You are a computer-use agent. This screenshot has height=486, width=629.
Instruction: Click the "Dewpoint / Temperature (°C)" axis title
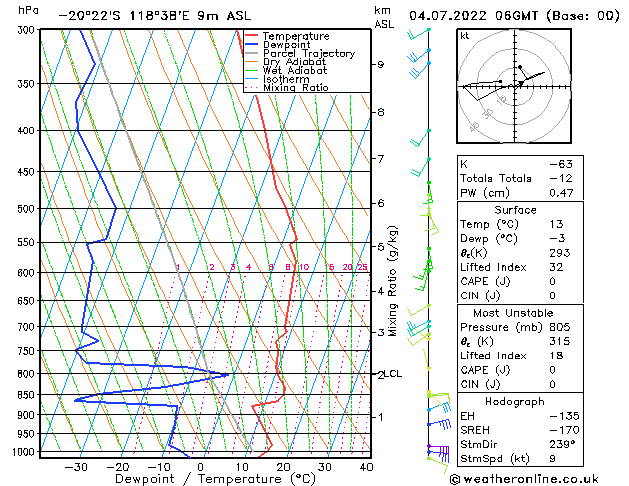tap(215, 479)
